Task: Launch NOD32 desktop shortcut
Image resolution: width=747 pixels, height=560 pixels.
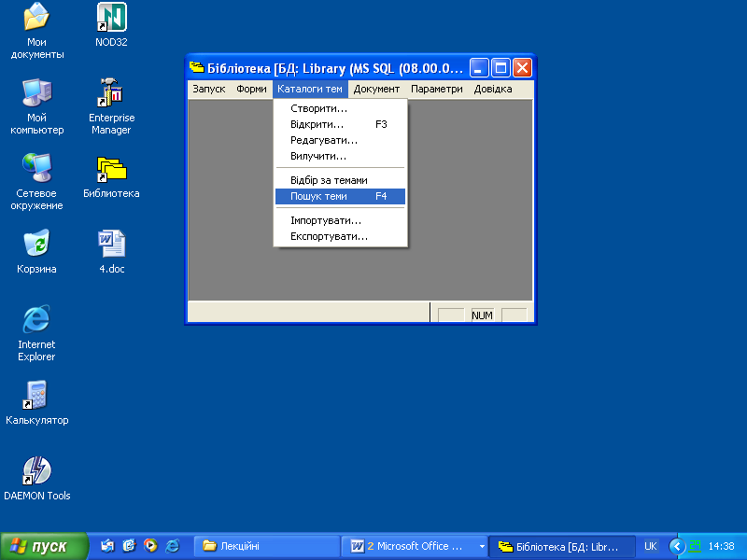Action: 111,25
